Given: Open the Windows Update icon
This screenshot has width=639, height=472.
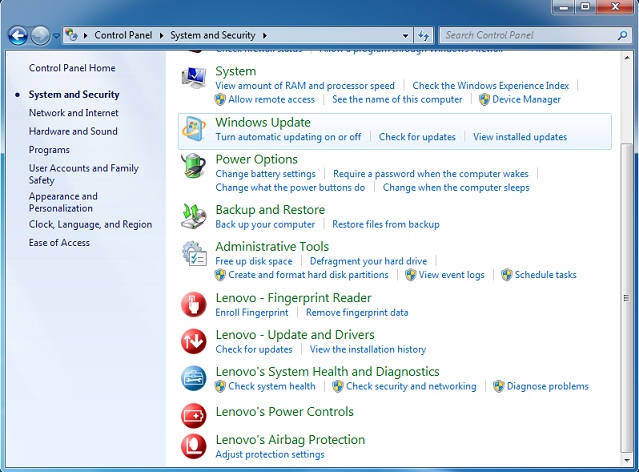Looking at the screenshot, I should pyautogui.click(x=194, y=129).
